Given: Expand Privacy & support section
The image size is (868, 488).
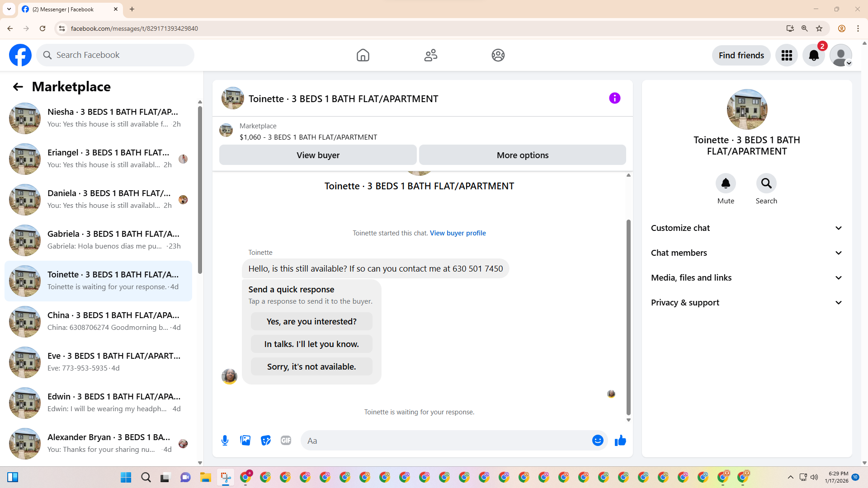Looking at the screenshot, I should 747,303.
